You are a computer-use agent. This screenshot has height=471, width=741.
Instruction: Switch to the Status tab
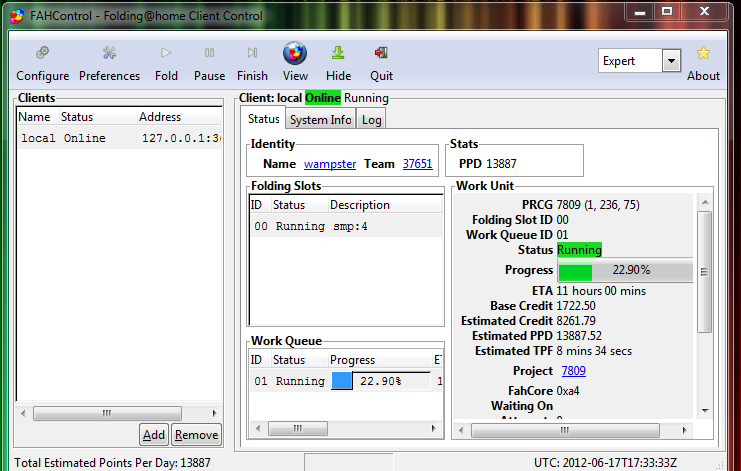coord(263,119)
